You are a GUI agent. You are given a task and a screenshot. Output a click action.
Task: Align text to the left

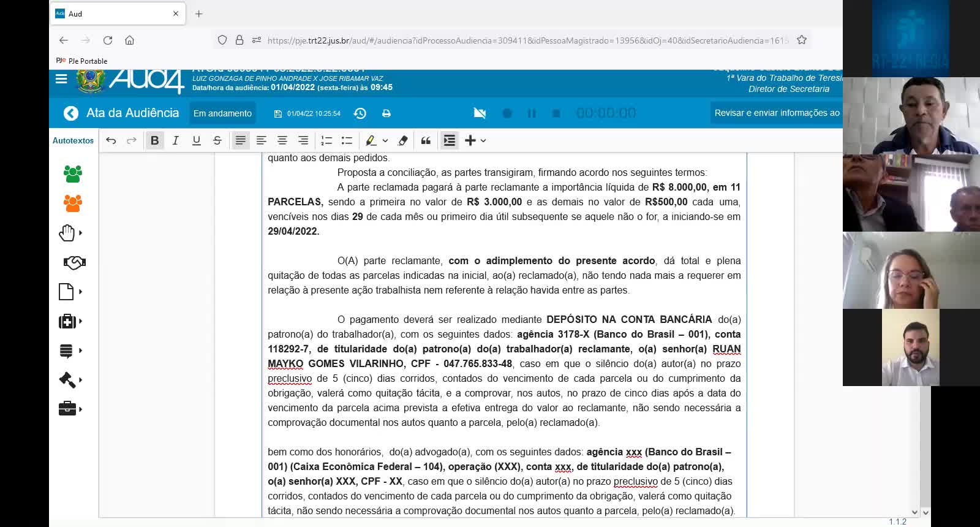coord(262,140)
